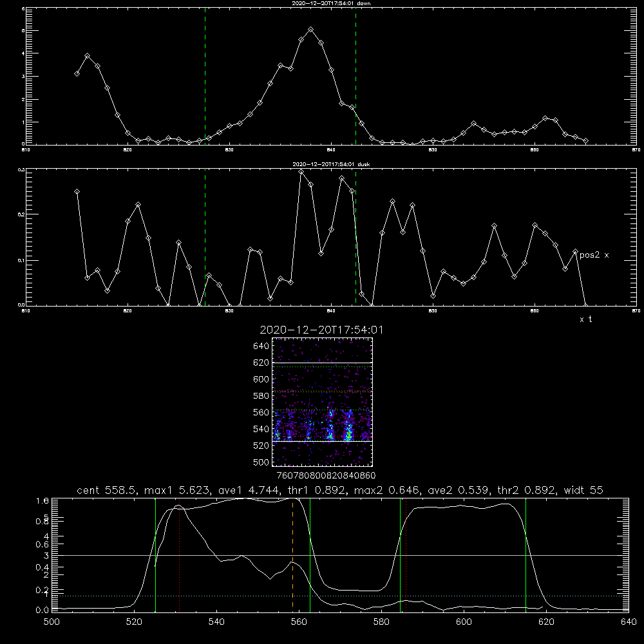This screenshot has width=644, height=644.
Task: Click the green vertical line near 585 in bottom plot
Action: tap(400, 555)
